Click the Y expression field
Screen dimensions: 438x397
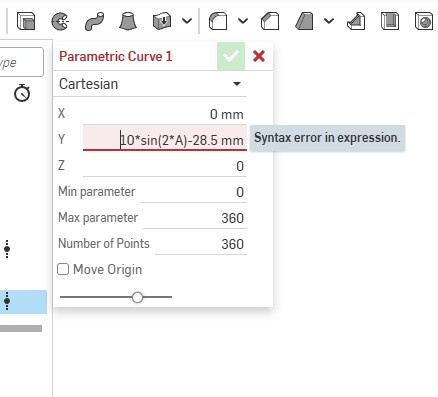[x=165, y=138]
